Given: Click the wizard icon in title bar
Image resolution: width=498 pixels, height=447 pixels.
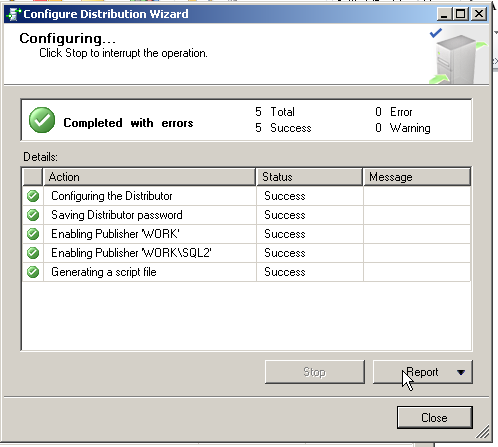Looking at the screenshot, I should [x=14, y=14].
